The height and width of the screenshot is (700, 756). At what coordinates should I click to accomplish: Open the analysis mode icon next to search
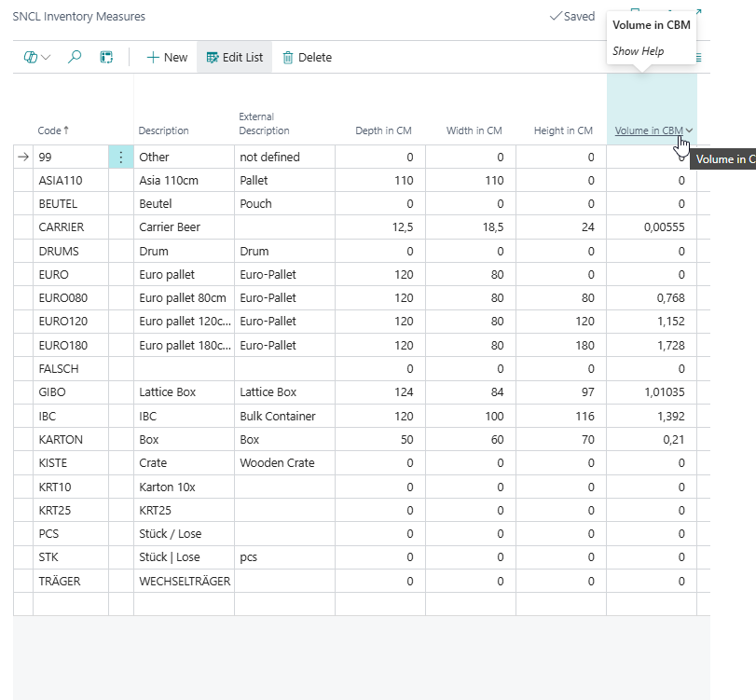(107, 57)
